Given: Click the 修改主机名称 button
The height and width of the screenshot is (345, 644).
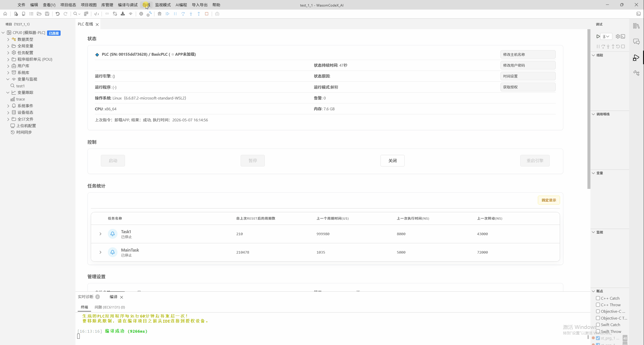Looking at the screenshot, I should click(x=528, y=54).
